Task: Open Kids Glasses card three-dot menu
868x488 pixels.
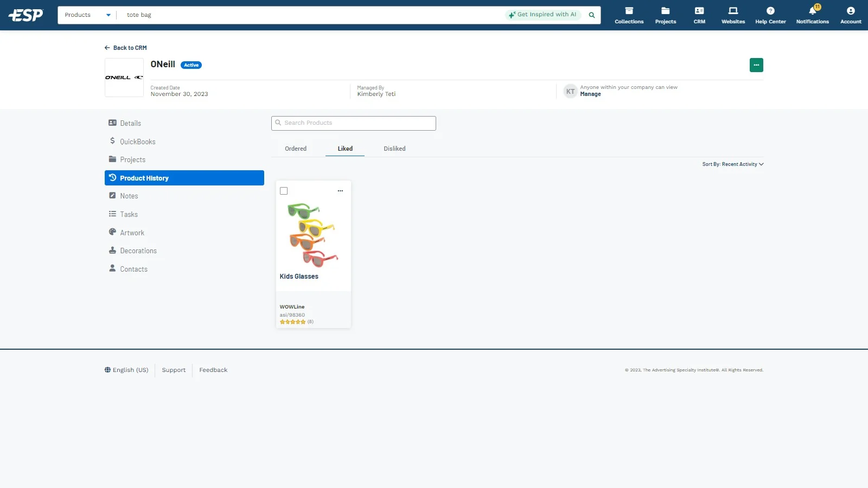Action: tap(340, 191)
